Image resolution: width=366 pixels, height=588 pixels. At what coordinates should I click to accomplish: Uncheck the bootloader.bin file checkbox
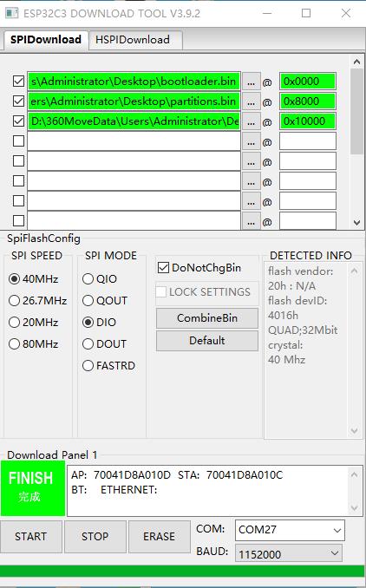[18, 82]
